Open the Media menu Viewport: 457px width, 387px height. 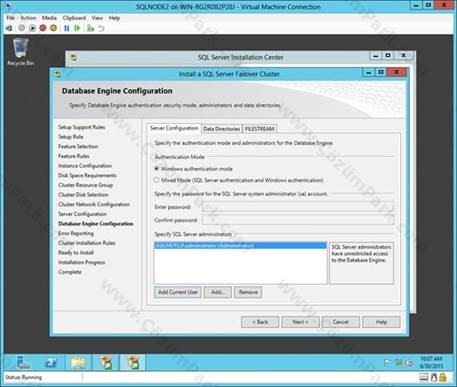tap(49, 18)
